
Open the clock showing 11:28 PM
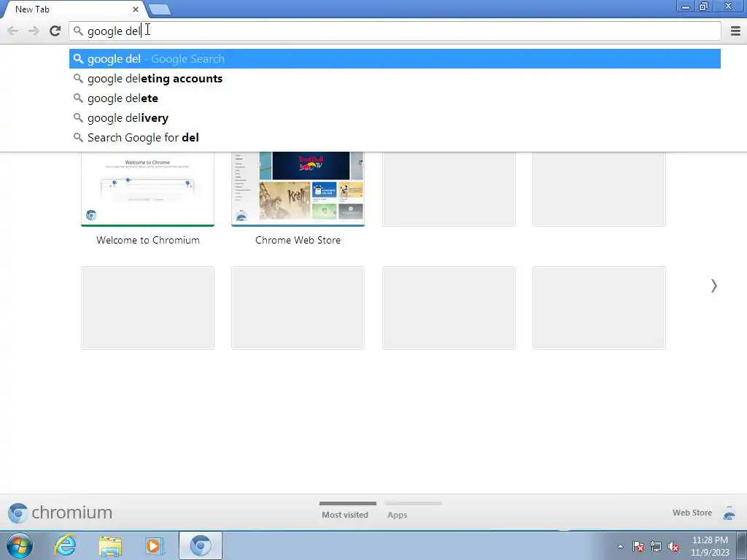[710, 546]
